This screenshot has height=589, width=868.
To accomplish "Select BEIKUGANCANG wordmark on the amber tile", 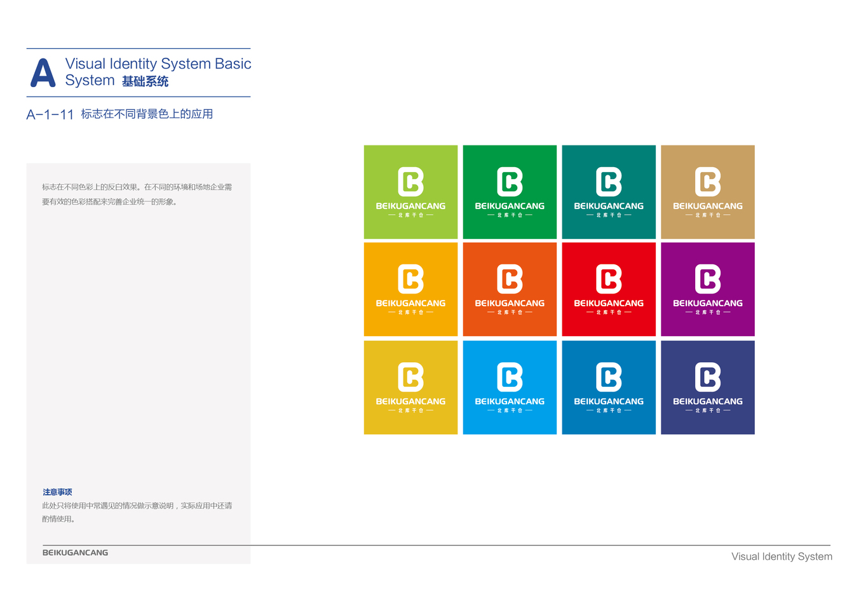I will pos(410,303).
